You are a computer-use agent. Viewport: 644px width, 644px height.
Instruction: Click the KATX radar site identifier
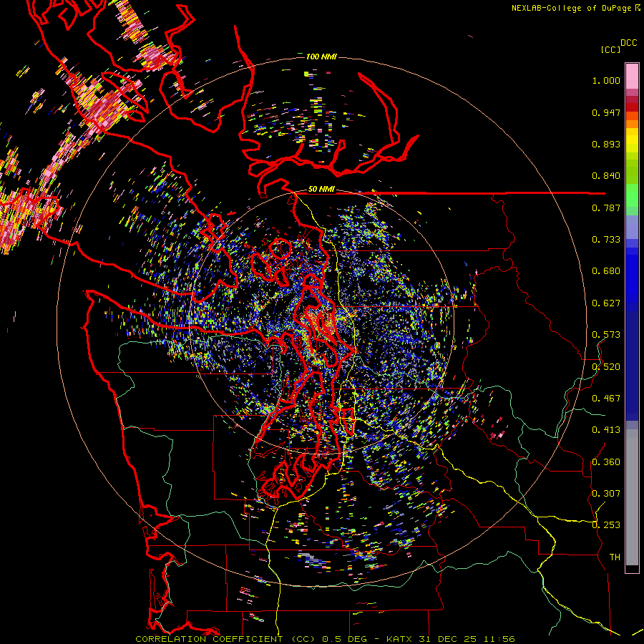(401, 639)
